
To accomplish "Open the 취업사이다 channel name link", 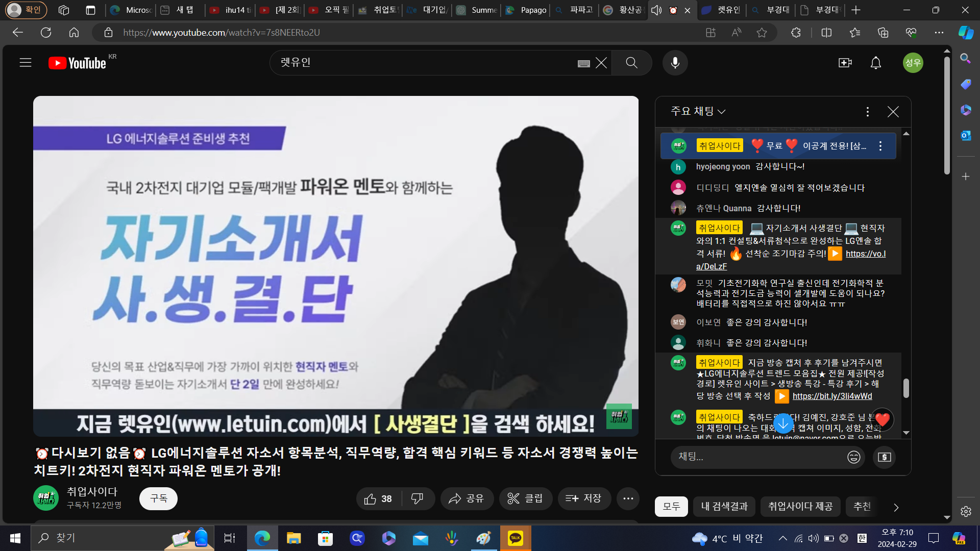I will 92,492.
